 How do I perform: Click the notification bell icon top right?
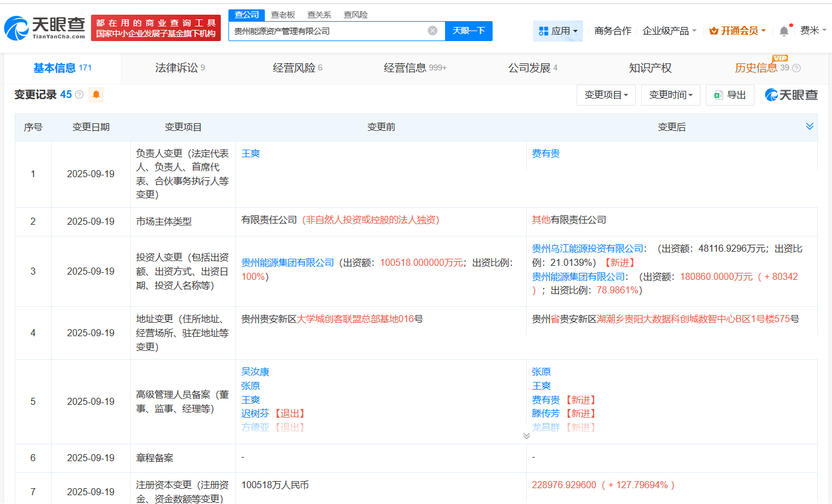[x=783, y=31]
